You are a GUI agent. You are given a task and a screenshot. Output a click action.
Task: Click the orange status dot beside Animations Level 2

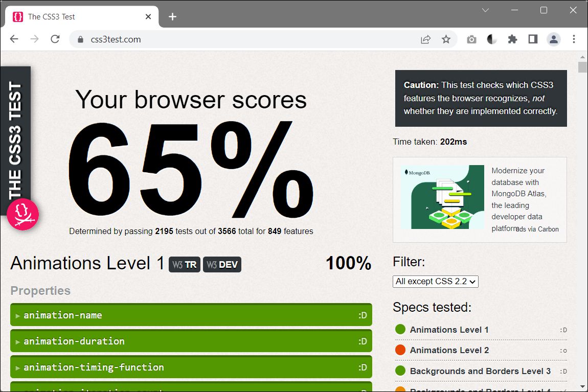pos(400,350)
